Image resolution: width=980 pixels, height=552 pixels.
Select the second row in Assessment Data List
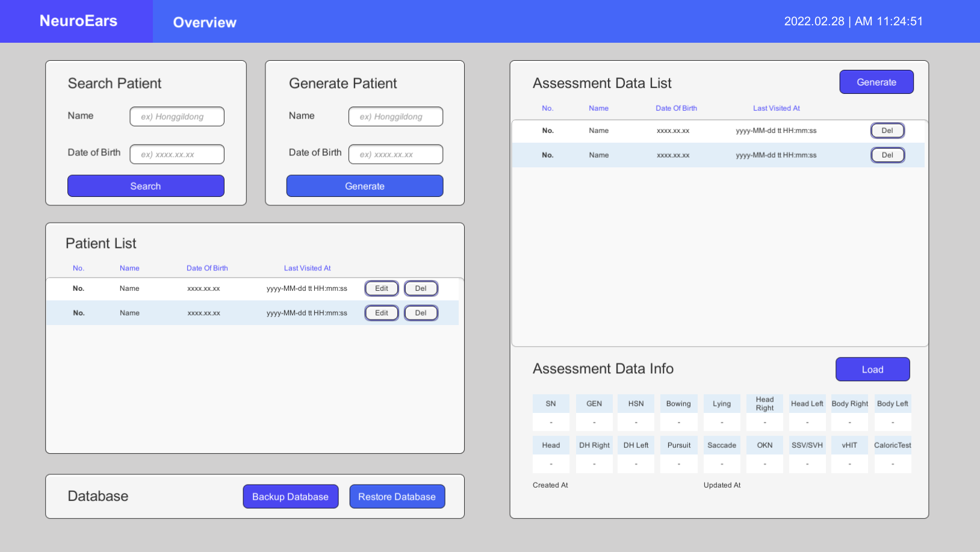(x=692, y=155)
